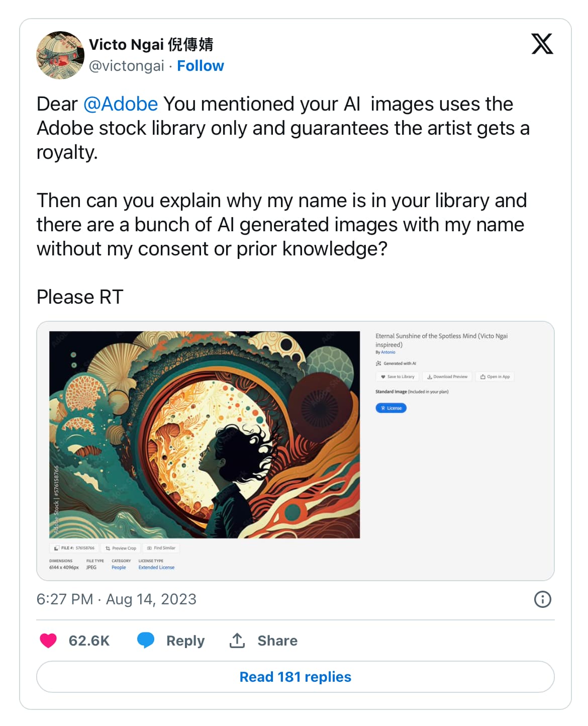Click the blue reply bubble icon
Viewport: 588px width, 726px height.
146,640
